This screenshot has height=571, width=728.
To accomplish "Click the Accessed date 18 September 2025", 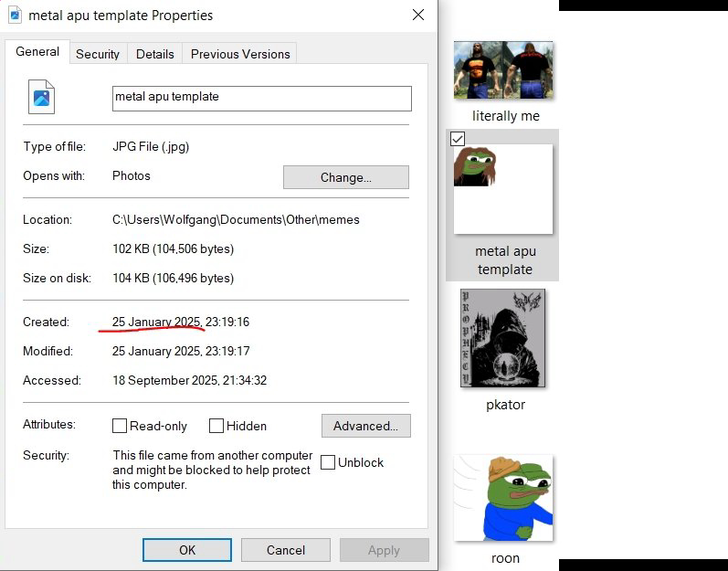I will pyautogui.click(x=189, y=380).
